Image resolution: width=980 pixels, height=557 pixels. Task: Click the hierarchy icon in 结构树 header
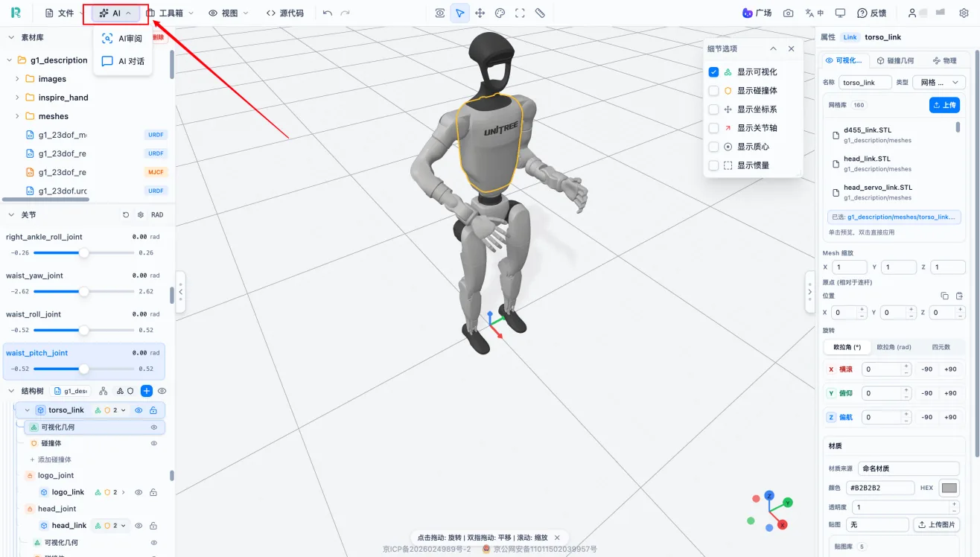coord(104,391)
